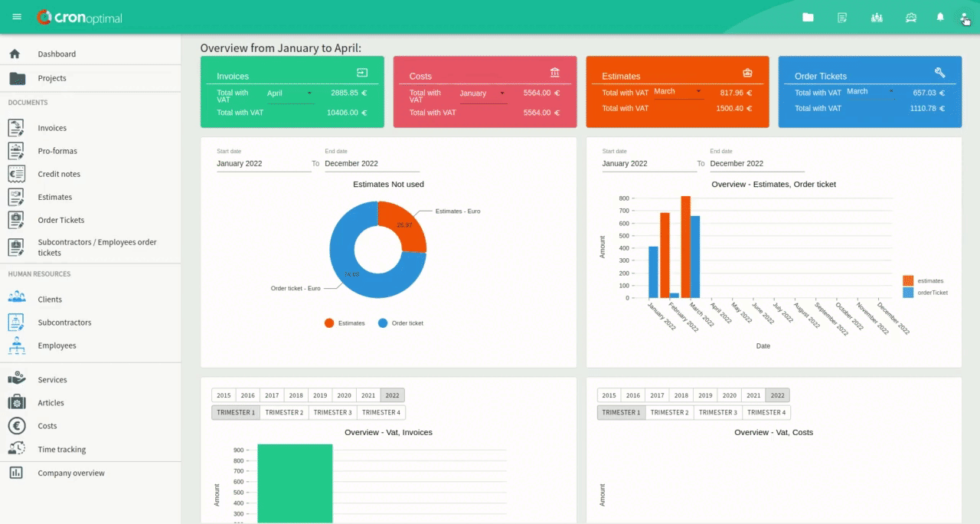The height and width of the screenshot is (524, 980).
Task: Switch to 2021 year tab for Costs
Action: coord(753,395)
